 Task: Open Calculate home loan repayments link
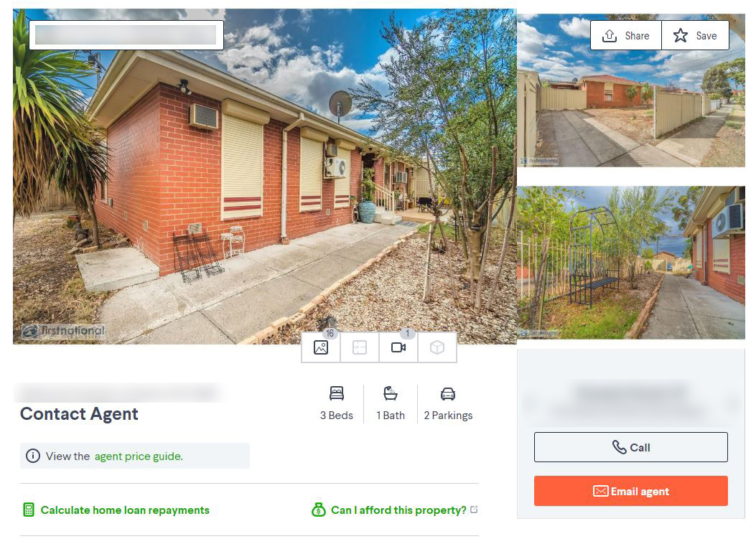pyautogui.click(x=125, y=510)
